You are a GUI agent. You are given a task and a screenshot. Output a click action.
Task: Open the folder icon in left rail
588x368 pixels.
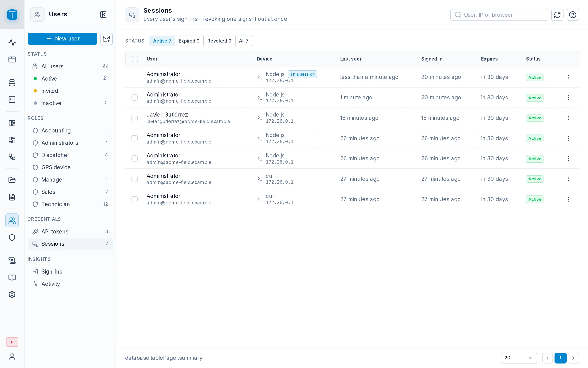click(12, 180)
